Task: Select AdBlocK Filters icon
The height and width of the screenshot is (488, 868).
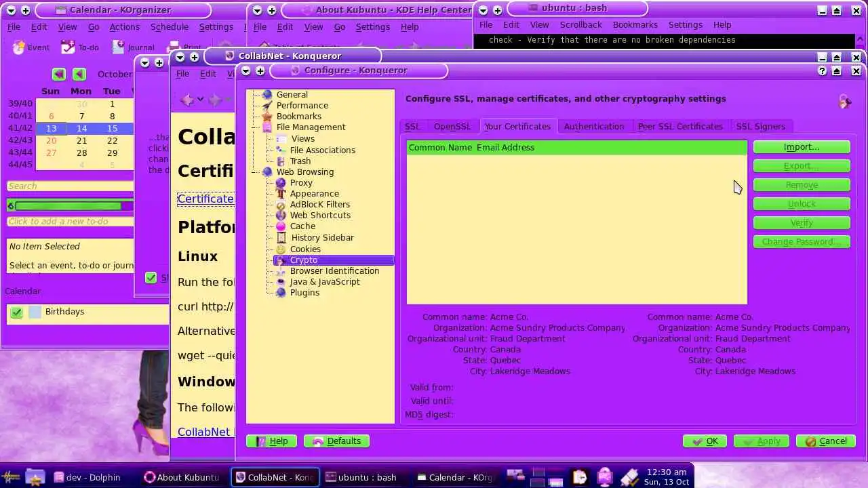Action: 281,204
